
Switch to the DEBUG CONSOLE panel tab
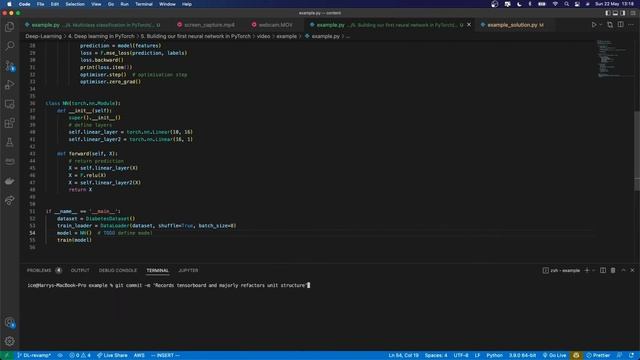coord(118,270)
